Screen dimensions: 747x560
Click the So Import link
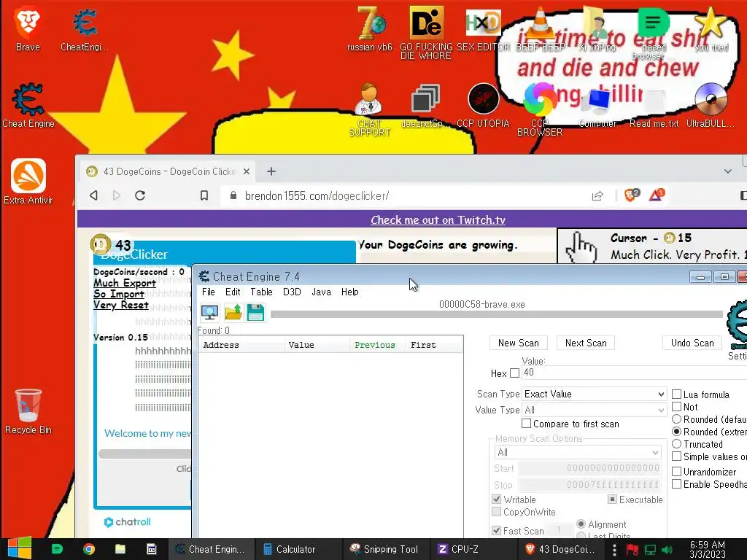point(119,294)
